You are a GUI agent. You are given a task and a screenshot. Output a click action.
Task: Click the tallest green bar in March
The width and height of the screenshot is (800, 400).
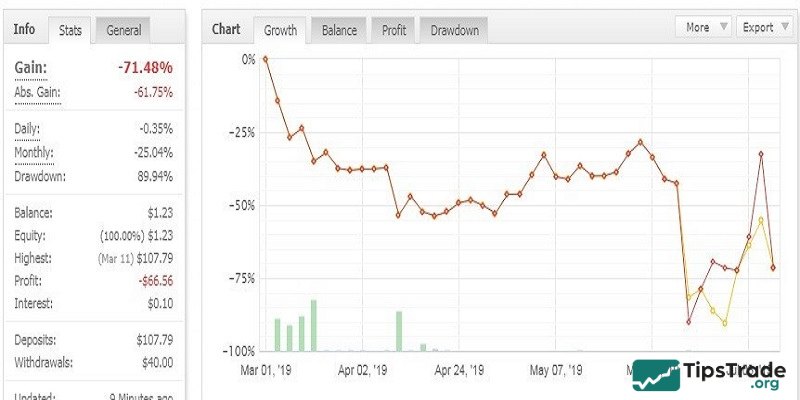click(x=313, y=325)
